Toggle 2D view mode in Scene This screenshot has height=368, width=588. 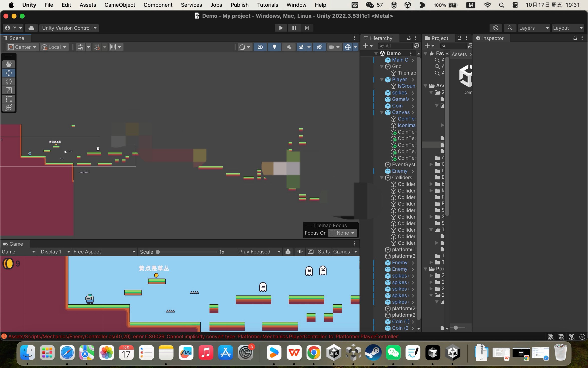click(260, 47)
